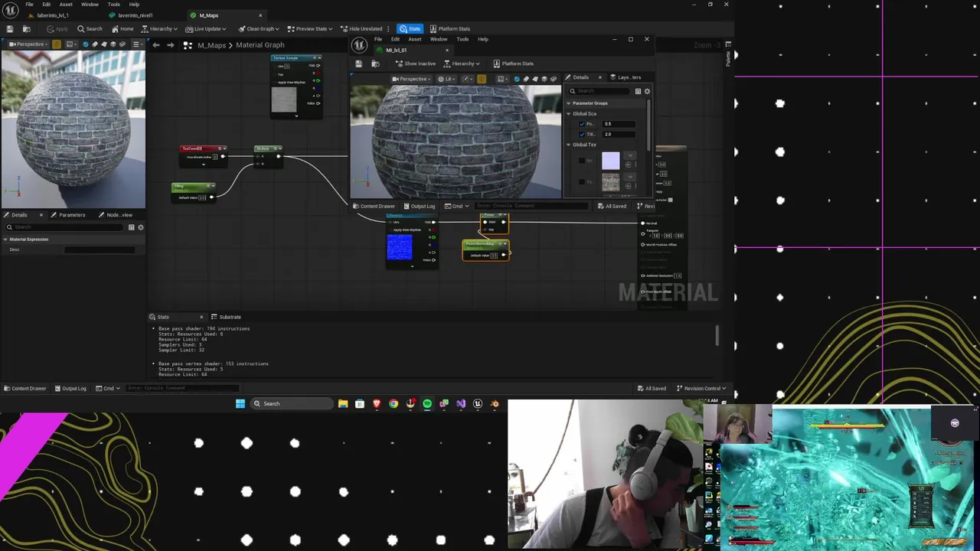980x551 pixels.
Task: Toggle Show Inactive in MI_lvl_01 window
Action: (x=415, y=64)
